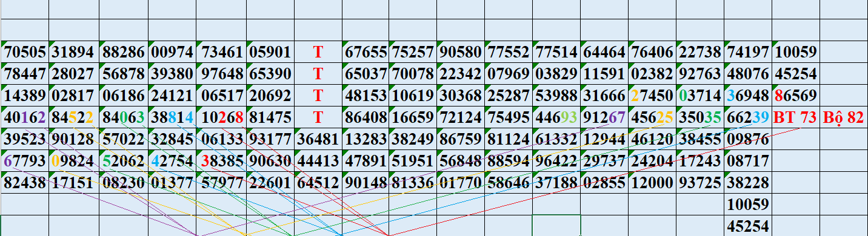
Task: Click the 57977 cell
Action: (x=221, y=182)
